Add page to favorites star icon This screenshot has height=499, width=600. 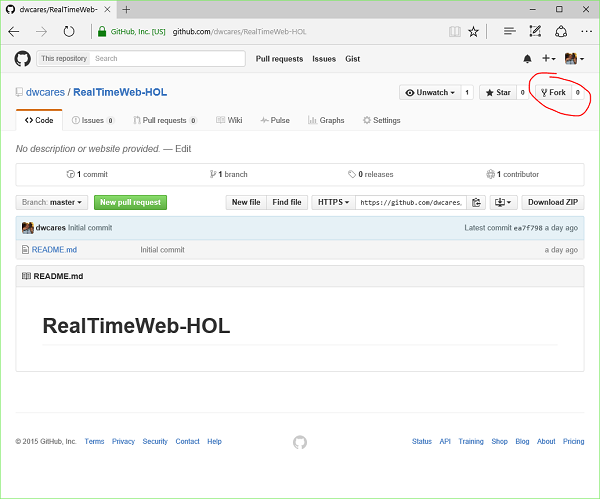(473, 31)
